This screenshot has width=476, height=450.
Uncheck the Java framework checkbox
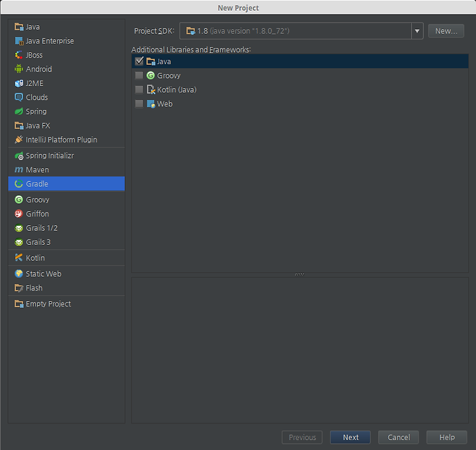coord(139,62)
